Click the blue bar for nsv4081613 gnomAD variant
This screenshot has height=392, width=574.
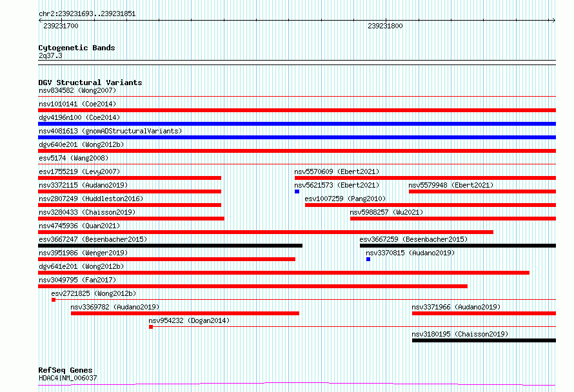click(x=297, y=137)
